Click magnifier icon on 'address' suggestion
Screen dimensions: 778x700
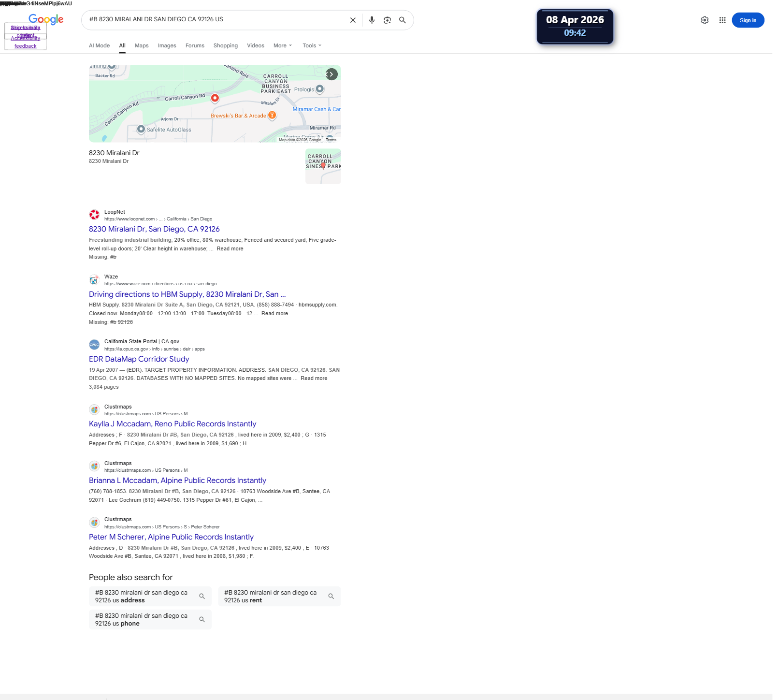202,596
